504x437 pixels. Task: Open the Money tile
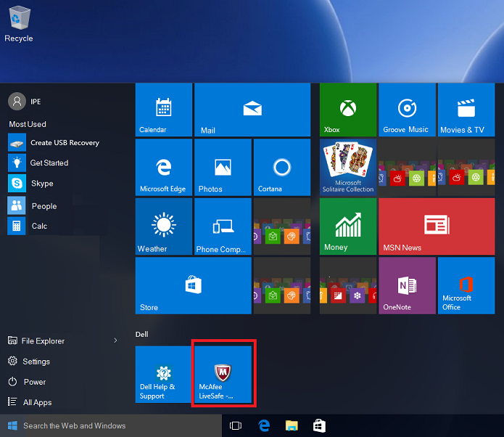pyautogui.click(x=348, y=226)
